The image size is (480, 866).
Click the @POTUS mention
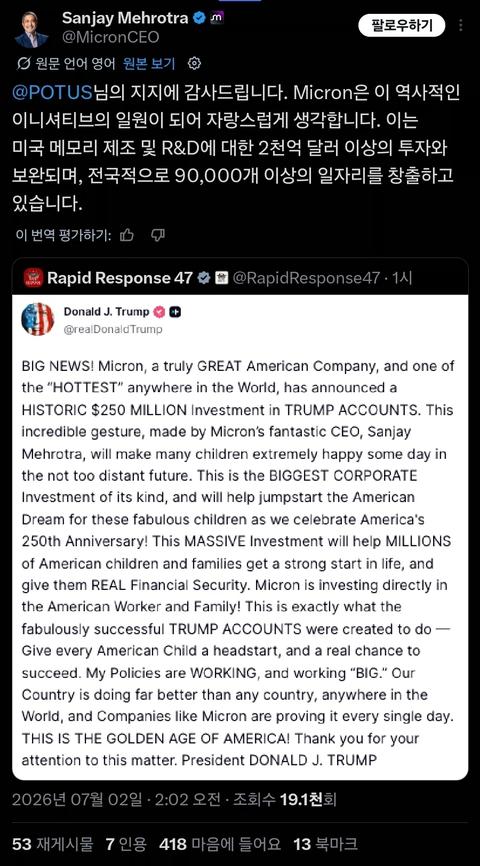pos(51,93)
